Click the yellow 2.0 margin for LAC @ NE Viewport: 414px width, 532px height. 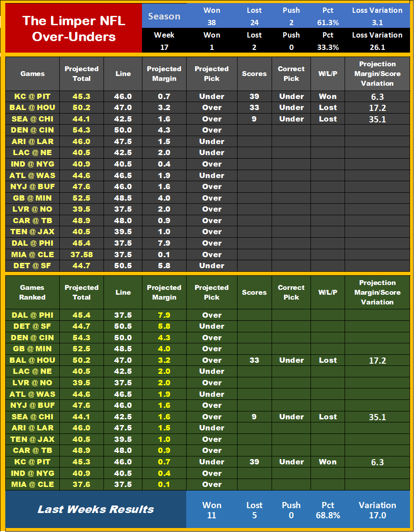click(164, 371)
